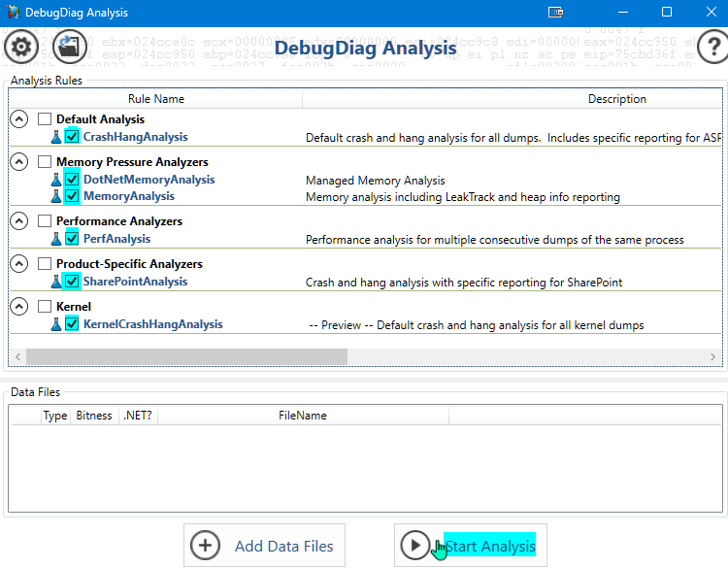This screenshot has height=568, width=728.
Task: Uncheck the CrashHangAnalysis checkbox
Action: [72, 137]
